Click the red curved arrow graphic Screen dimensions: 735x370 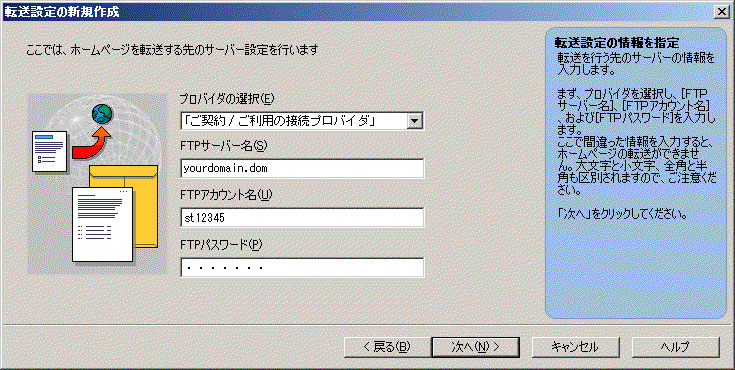coord(92,143)
